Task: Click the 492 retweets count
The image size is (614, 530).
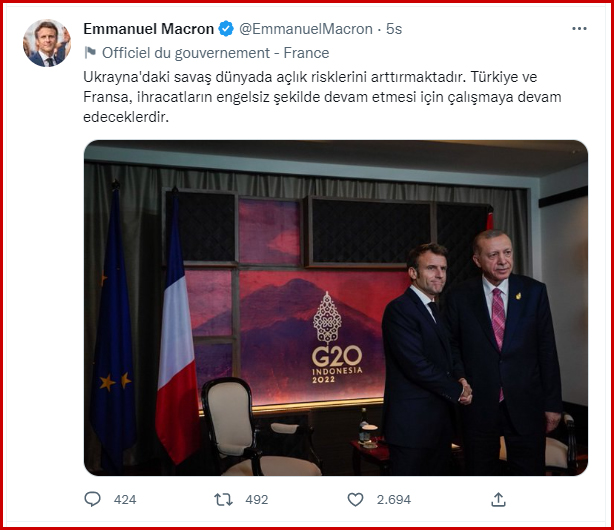Action: coord(257,499)
